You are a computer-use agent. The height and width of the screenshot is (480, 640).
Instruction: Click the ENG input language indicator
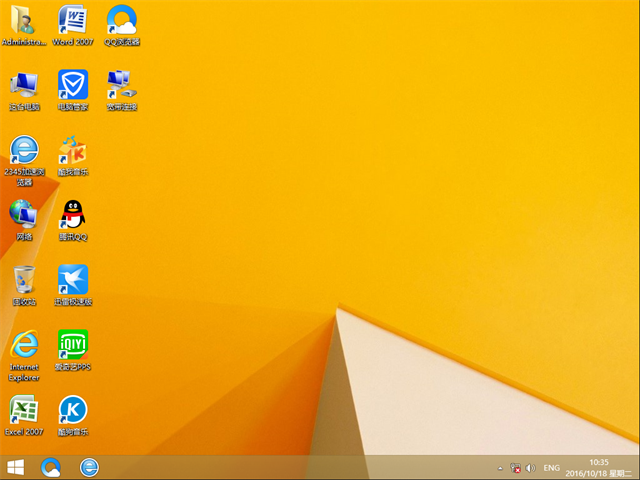tap(551, 468)
